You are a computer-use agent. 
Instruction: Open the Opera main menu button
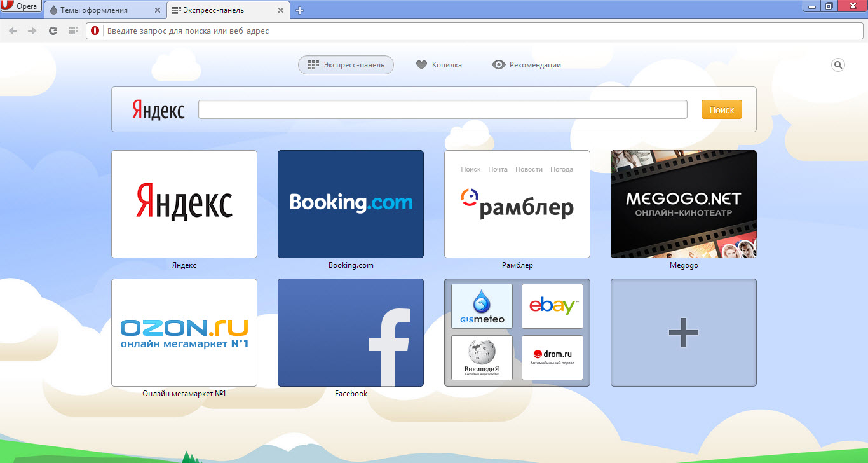click(21, 6)
